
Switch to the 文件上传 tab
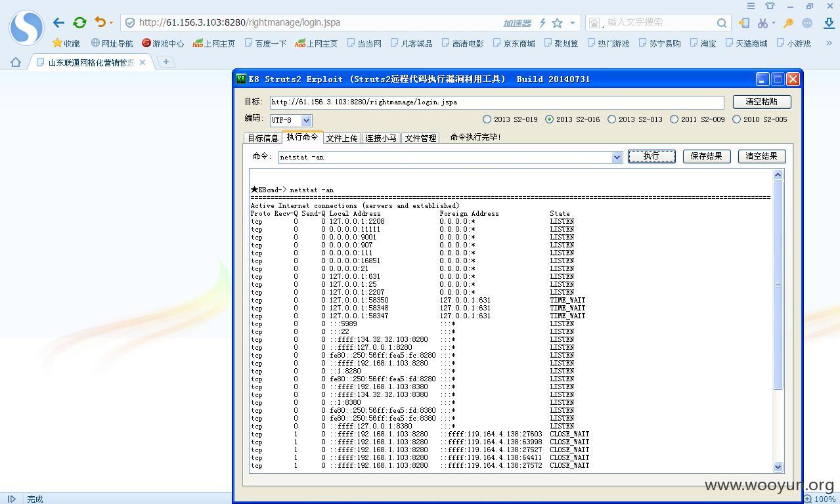342,138
